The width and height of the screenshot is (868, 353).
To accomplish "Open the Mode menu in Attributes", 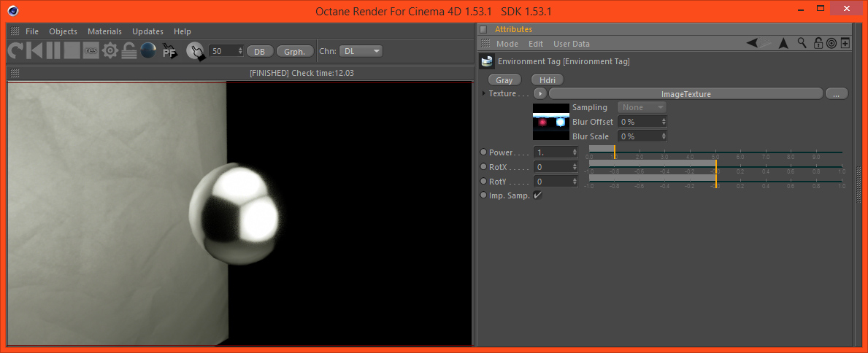I will [507, 44].
